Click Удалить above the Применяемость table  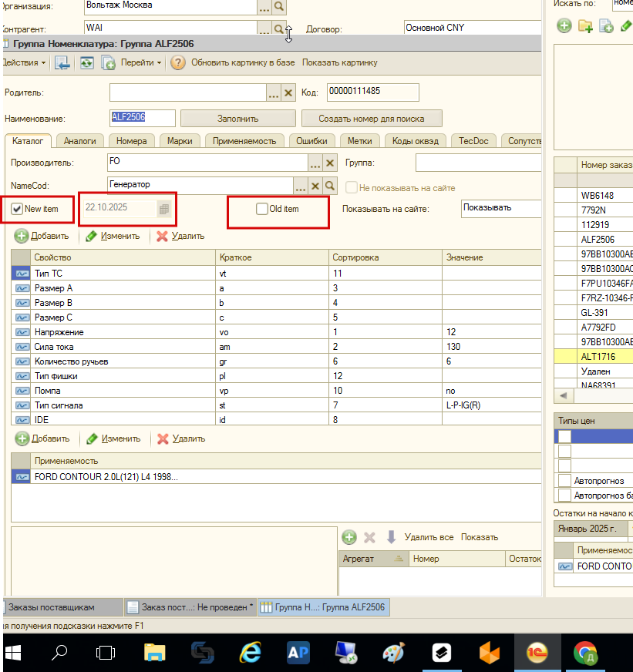tap(181, 438)
